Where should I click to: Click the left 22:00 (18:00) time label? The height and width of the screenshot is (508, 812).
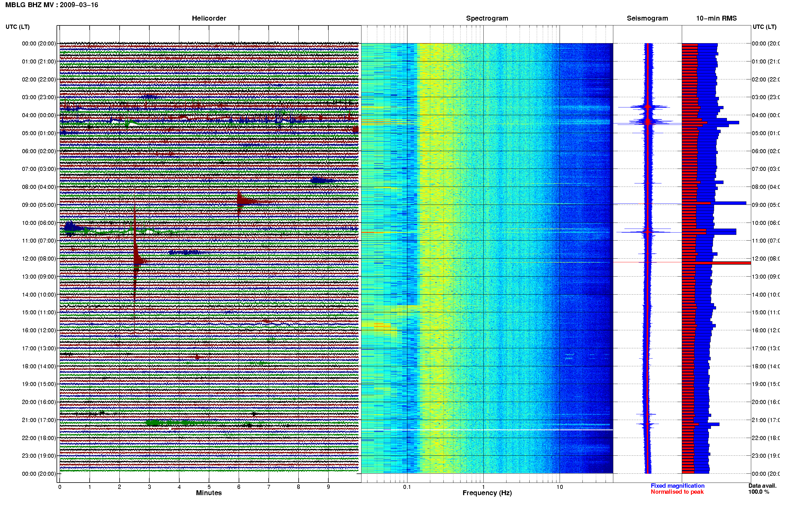coord(39,438)
